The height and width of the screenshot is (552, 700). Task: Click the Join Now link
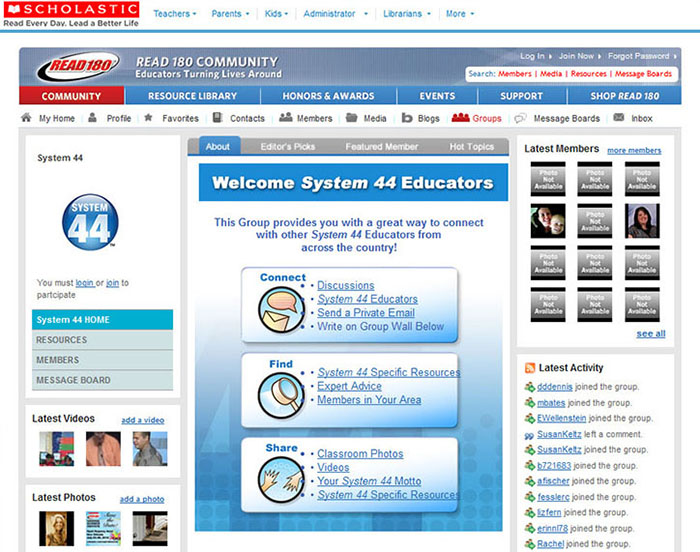click(579, 56)
